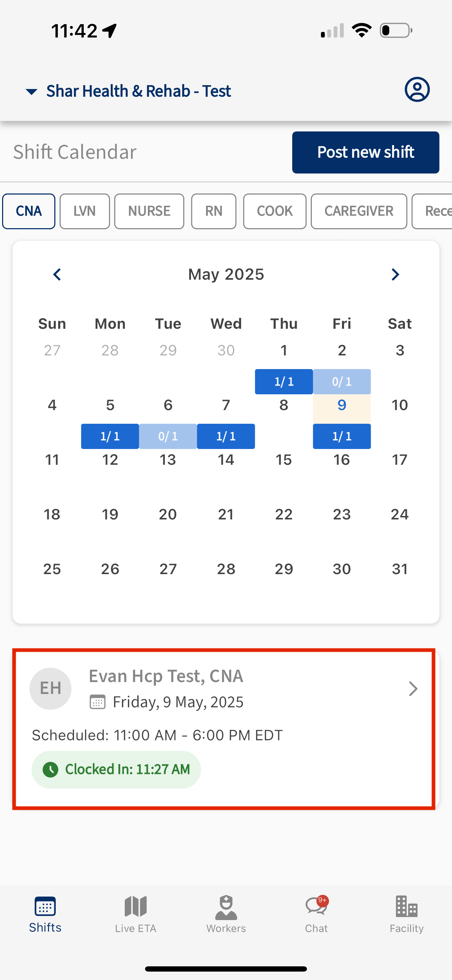Open Evan Hcp Test shift details chevron
Viewport: 452px width, 980px height.
coord(413,689)
